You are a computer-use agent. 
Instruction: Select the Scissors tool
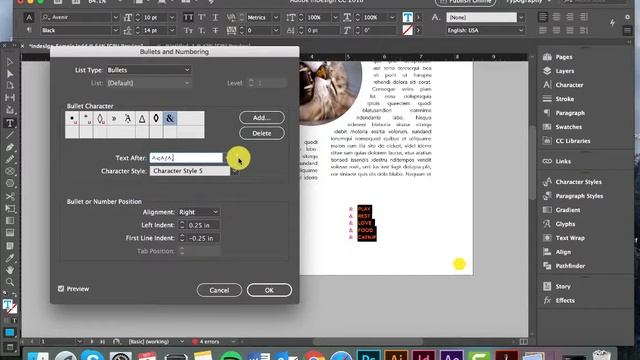tap(10, 196)
